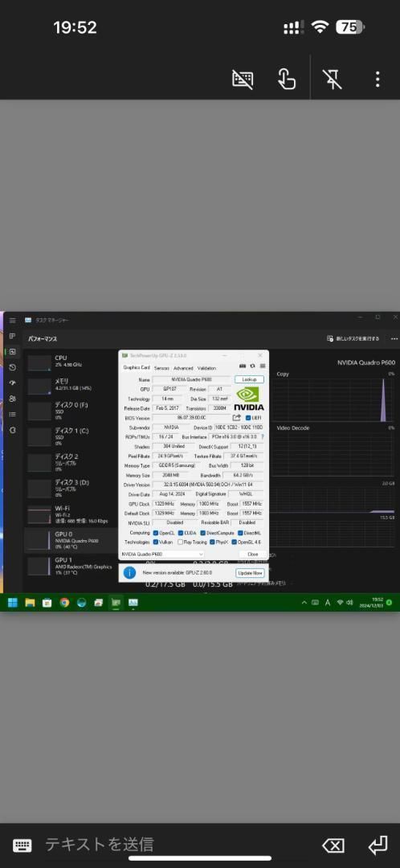Show hidden tray icons chevron
The height and width of the screenshot is (868, 400).
click(x=303, y=602)
